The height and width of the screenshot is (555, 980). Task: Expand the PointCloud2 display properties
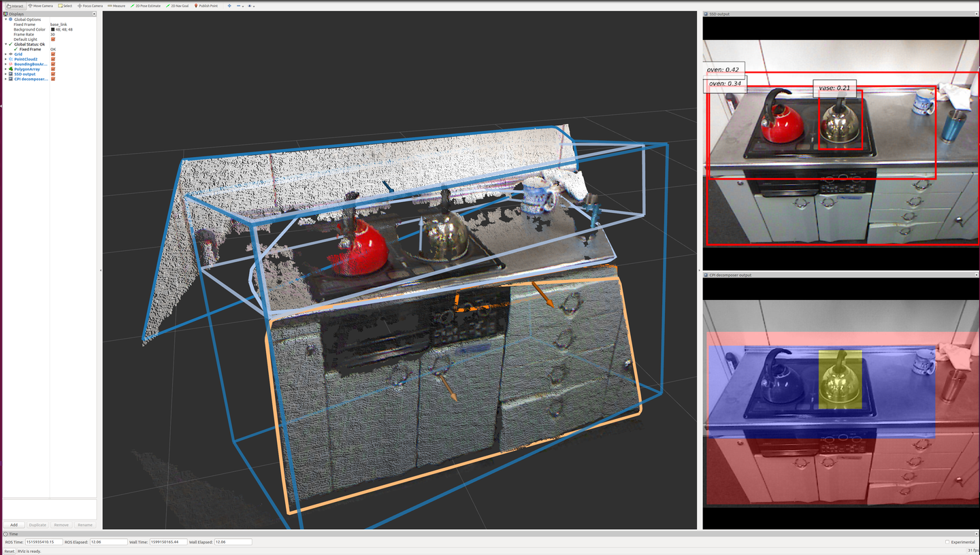click(6, 59)
